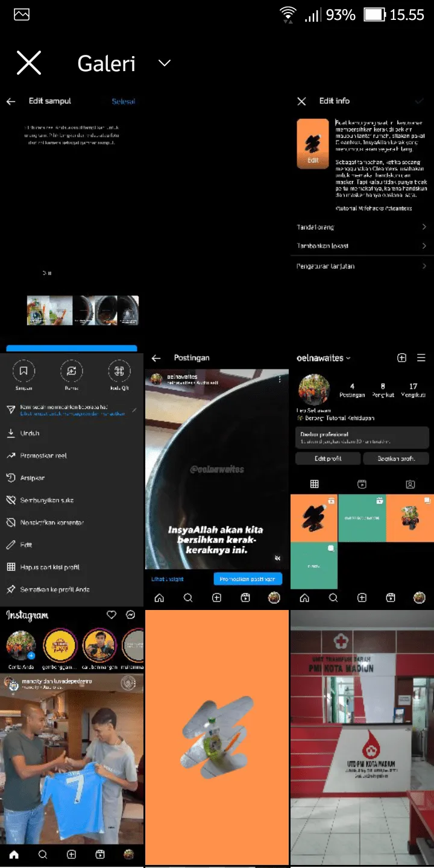Tap the 93% battery percentage text
The width and height of the screenshot is (434, 868).
click(341, 15)
